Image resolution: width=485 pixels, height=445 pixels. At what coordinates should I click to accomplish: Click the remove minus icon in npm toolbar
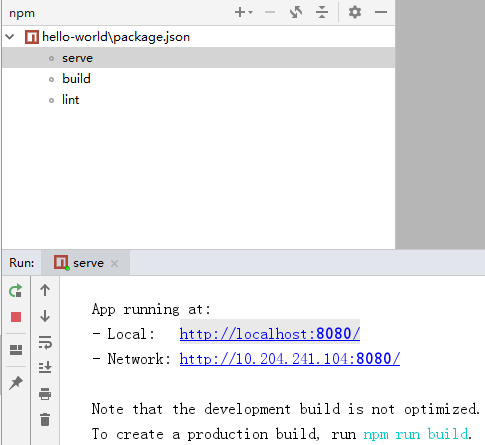270,12
